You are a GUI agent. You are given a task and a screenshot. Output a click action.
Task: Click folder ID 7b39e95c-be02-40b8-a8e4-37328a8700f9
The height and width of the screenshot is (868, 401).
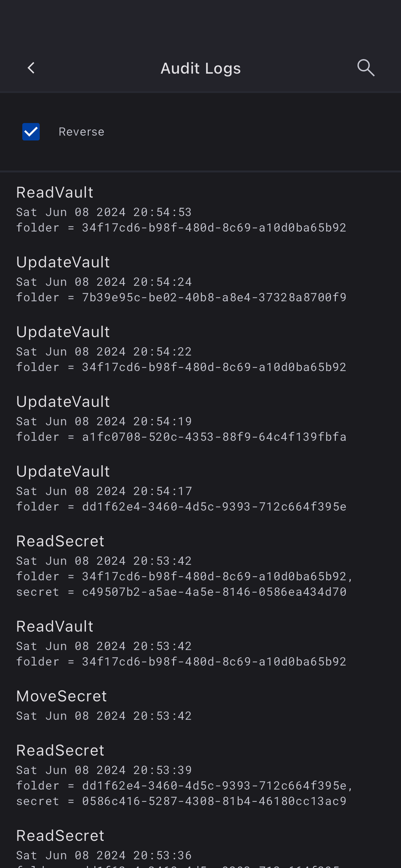click(x=214, y=297)
